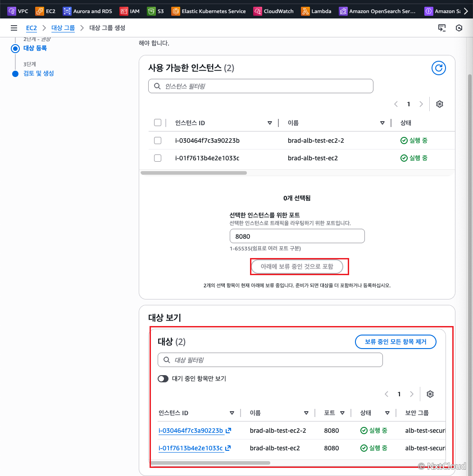The image size is (473, 476).
Task: Select the 검토 및 생성 step dot
Action: [x=15, y=74]
